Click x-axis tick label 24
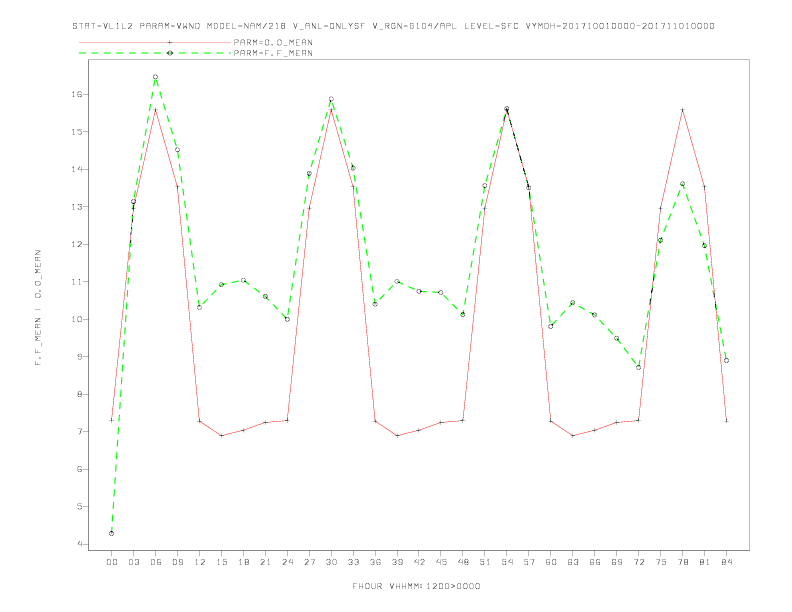792x612 pixels. point(287,562)
